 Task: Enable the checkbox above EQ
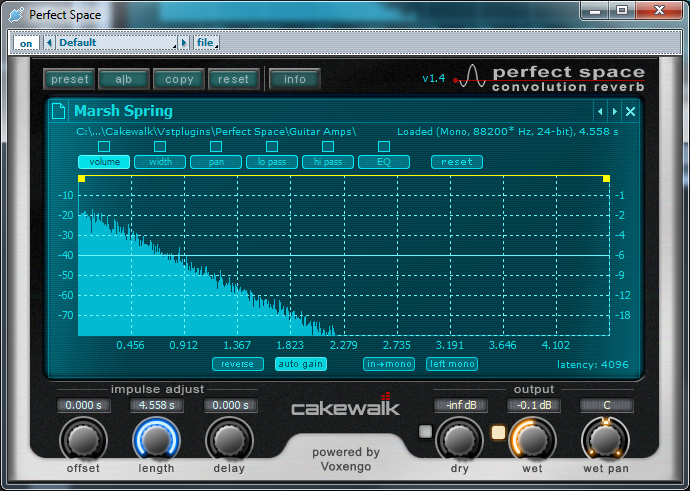[384, 146]
